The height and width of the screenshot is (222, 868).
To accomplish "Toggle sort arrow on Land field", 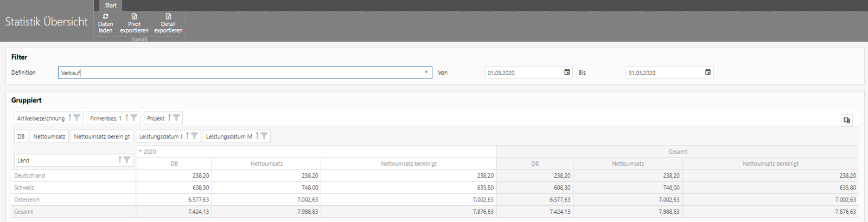I will pyautogui.click(x=120, y=160).
